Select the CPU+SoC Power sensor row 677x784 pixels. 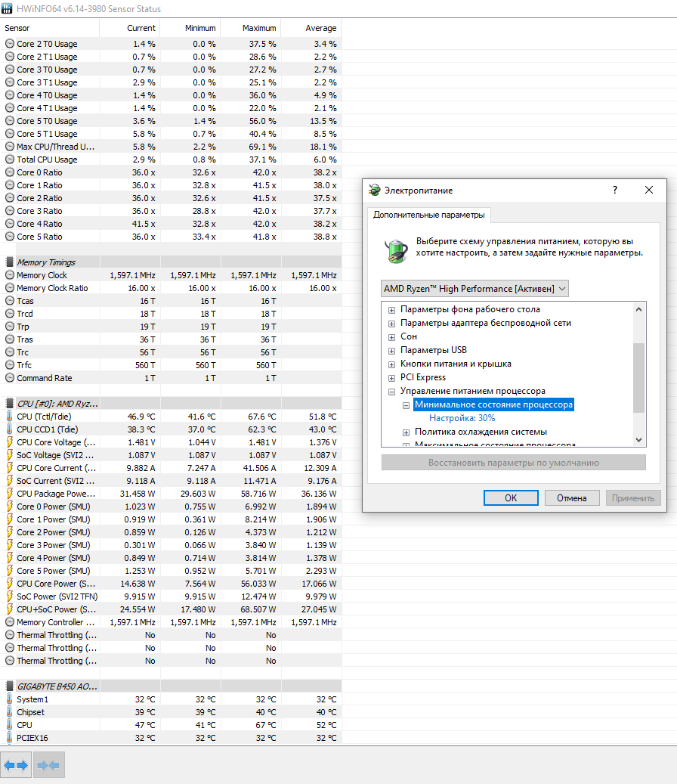pyautogui.click(x=171, y=609)
